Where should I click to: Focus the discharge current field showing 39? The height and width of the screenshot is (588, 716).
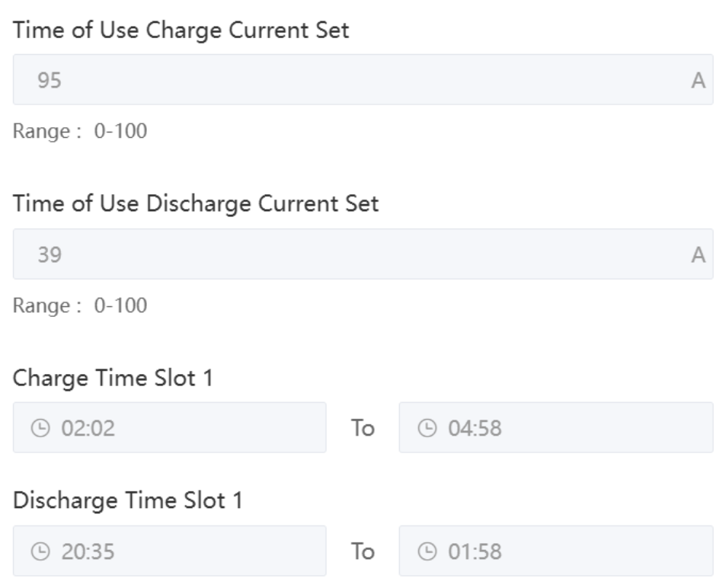[x=350, y=254]
